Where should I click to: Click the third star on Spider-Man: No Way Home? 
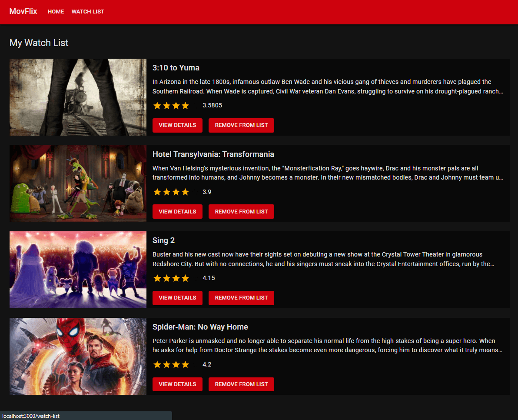[x=176, y=364]
